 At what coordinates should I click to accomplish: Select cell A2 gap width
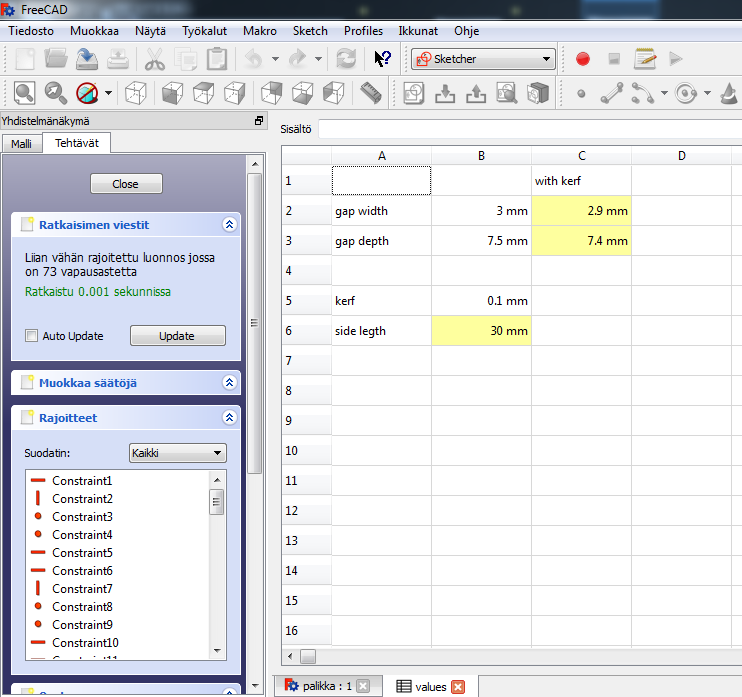pos(381,211)
